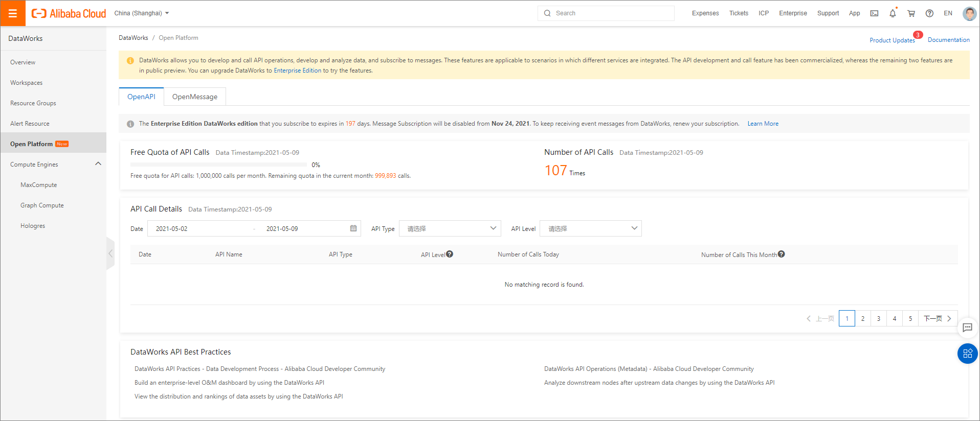Open the chat feedback icon

coord(967,328)
